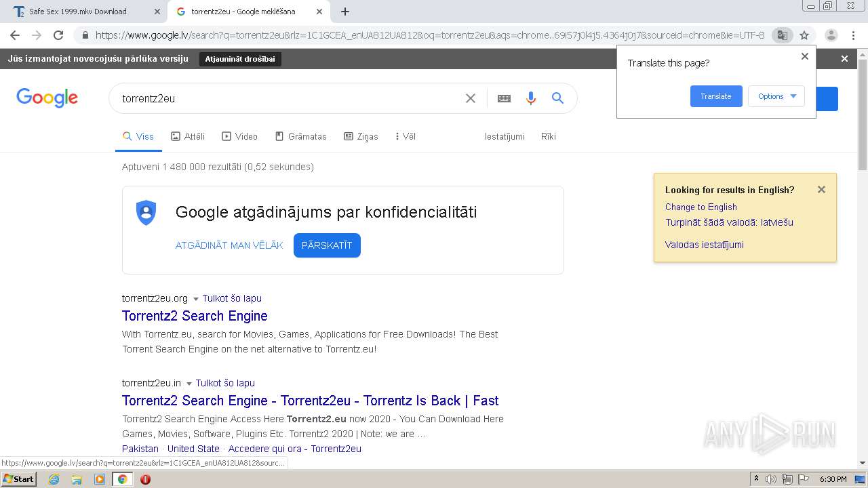Select the Viss results tab

click(x=138, y=136)
